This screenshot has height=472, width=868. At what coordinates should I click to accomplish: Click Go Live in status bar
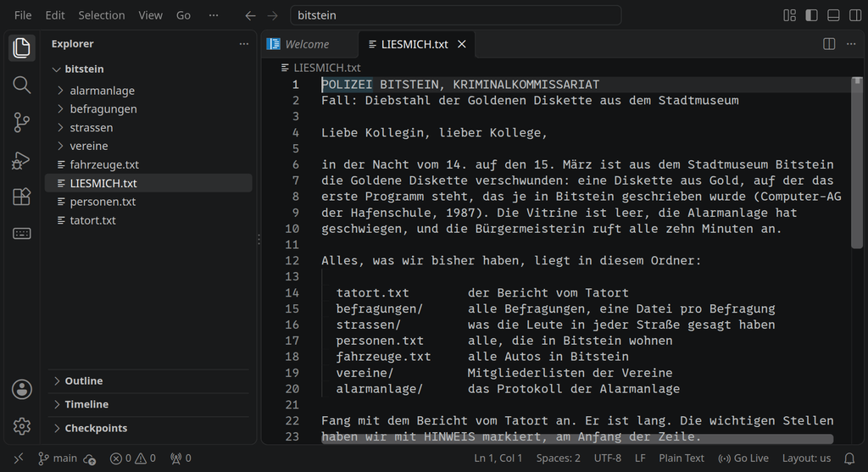click(x=743, y=458)
